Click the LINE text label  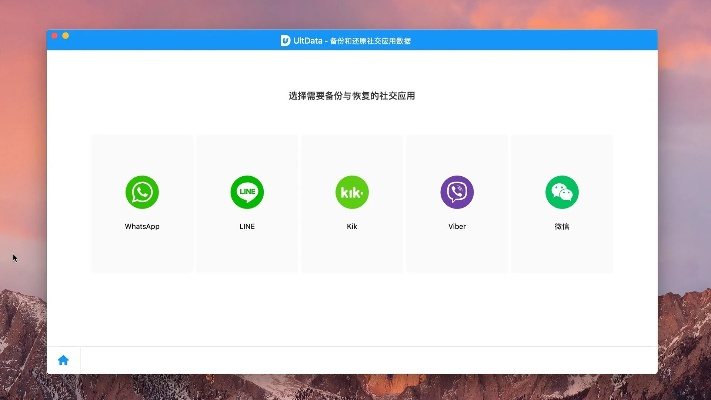pos(247,226)
